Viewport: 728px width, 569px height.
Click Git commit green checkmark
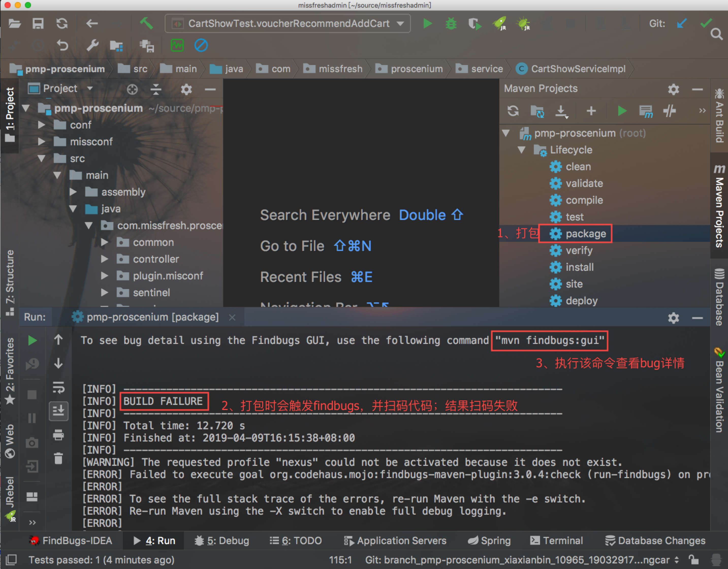coord(706,23)
